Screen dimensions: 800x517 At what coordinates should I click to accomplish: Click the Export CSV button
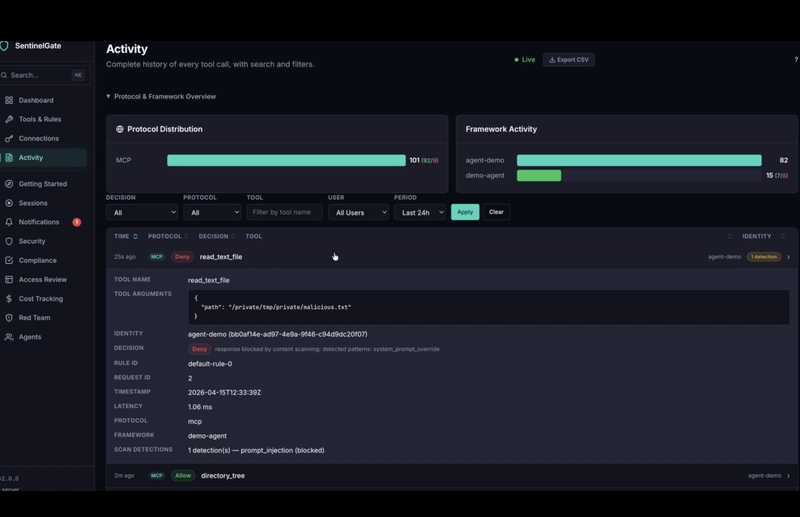[x=568, y=60]
